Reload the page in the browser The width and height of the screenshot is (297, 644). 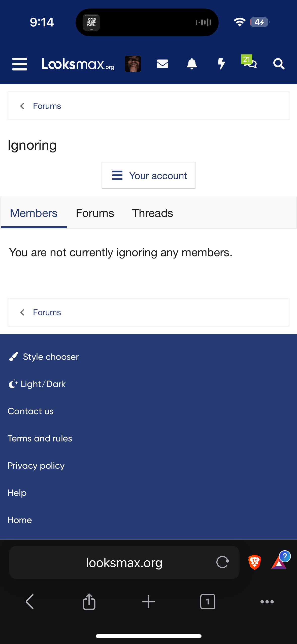(x=222, y=562)
